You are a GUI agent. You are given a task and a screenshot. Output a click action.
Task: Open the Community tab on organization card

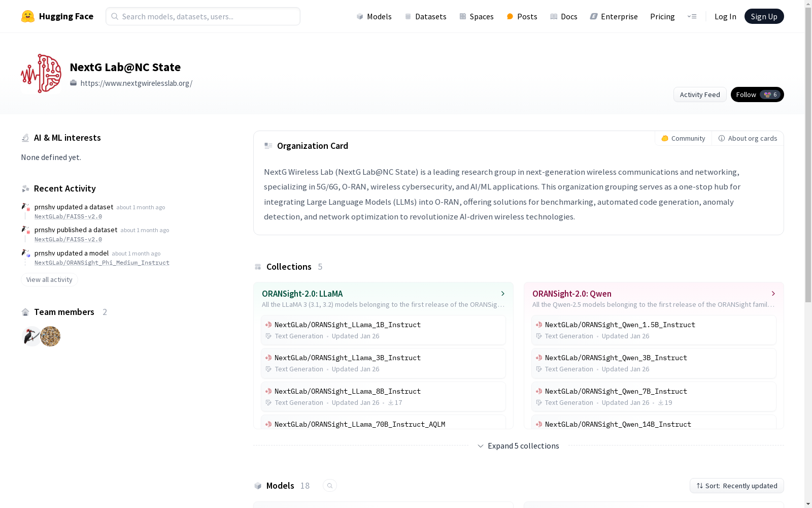point(683,138)
